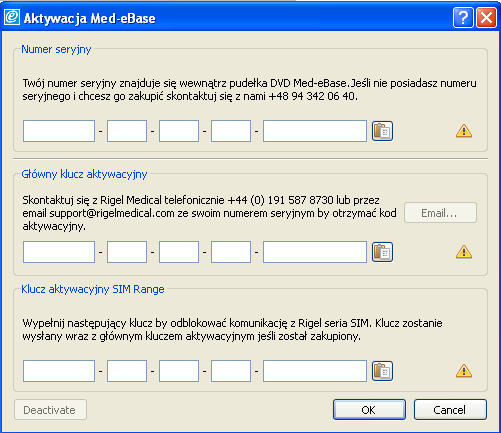Focus second field of Numer seryjny
501x433 pixels.
pos(127,131)
